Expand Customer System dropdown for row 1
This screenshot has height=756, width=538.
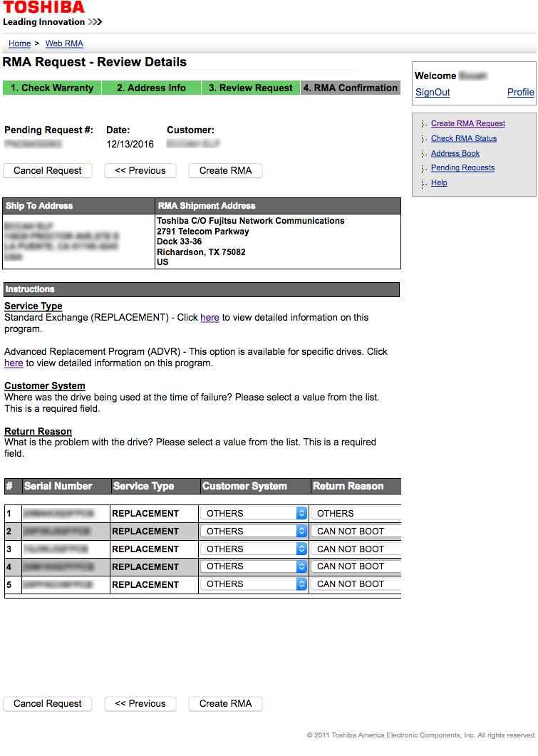pos(254,513)
